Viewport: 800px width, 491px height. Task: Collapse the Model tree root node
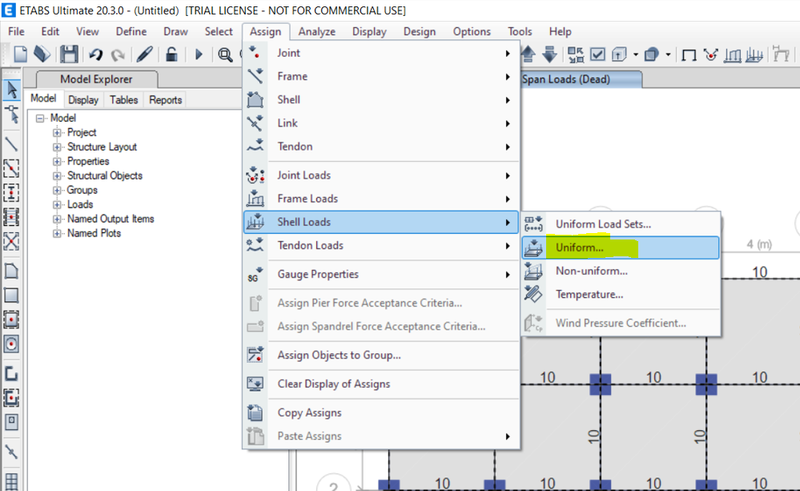40,118
